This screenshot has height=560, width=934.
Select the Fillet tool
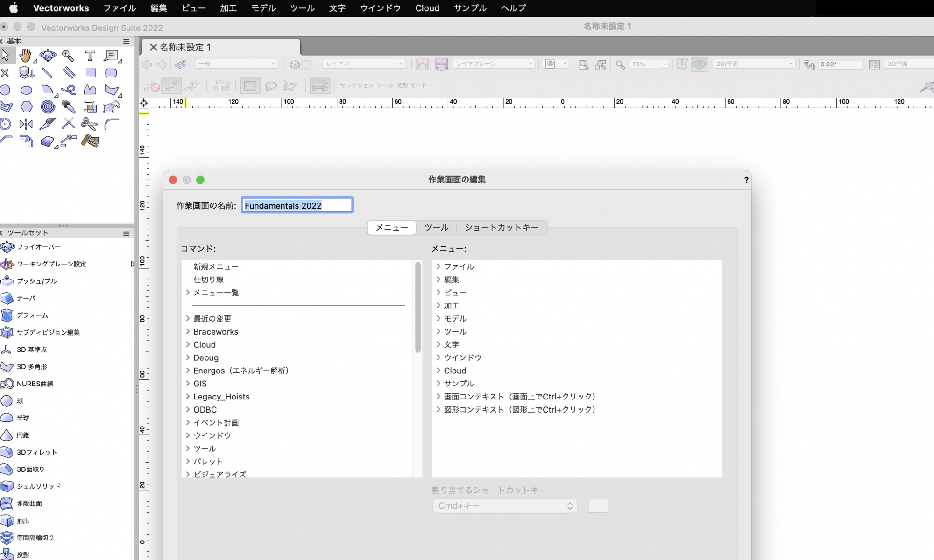coord(111,124)
